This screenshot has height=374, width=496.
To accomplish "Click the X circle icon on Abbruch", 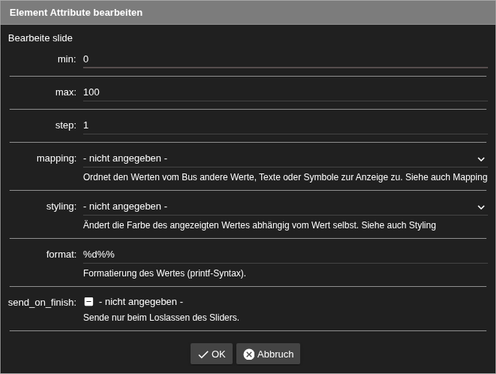I will pyautogui.click(x=249, y=354).
